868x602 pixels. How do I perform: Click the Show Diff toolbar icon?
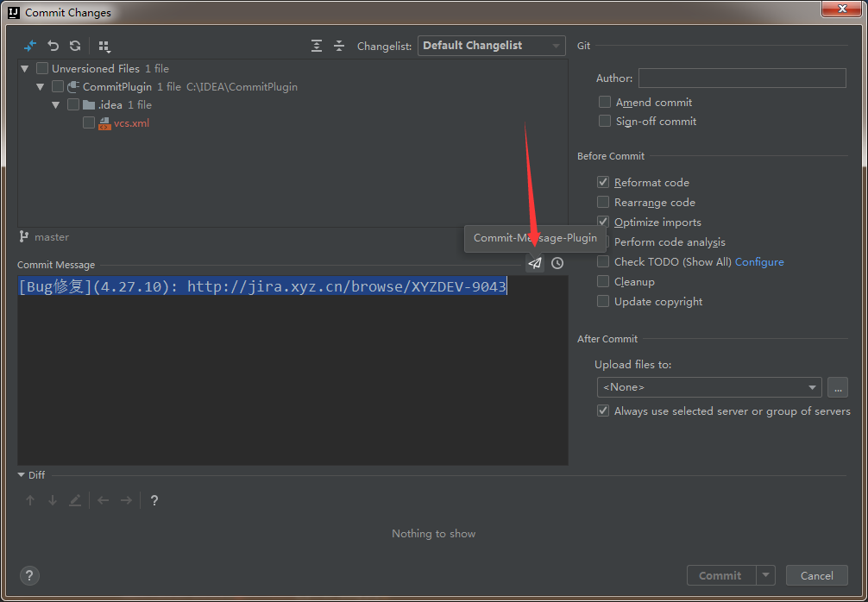tap(30, 46)
